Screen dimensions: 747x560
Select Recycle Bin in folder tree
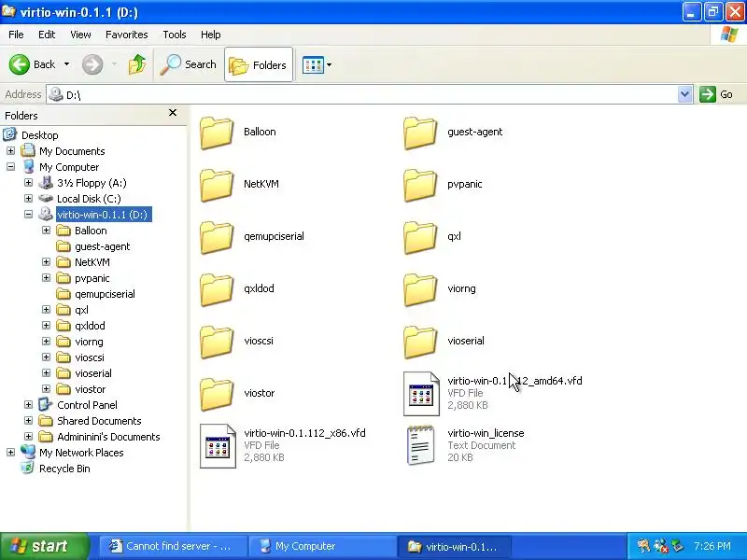pos(64,469)
